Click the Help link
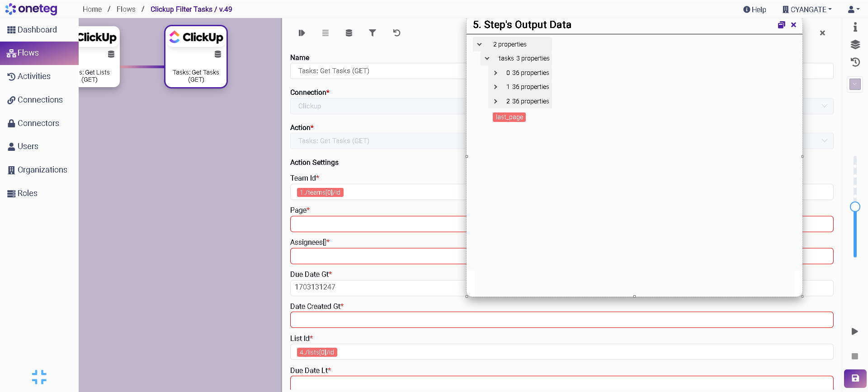This screenshot has height=392, width=868. [755, 9]
